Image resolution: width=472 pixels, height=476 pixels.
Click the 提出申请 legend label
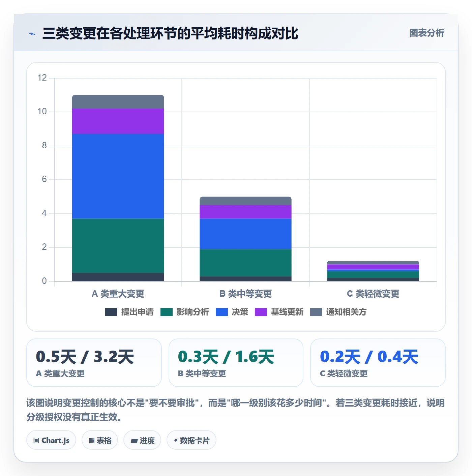coord(138,312)
